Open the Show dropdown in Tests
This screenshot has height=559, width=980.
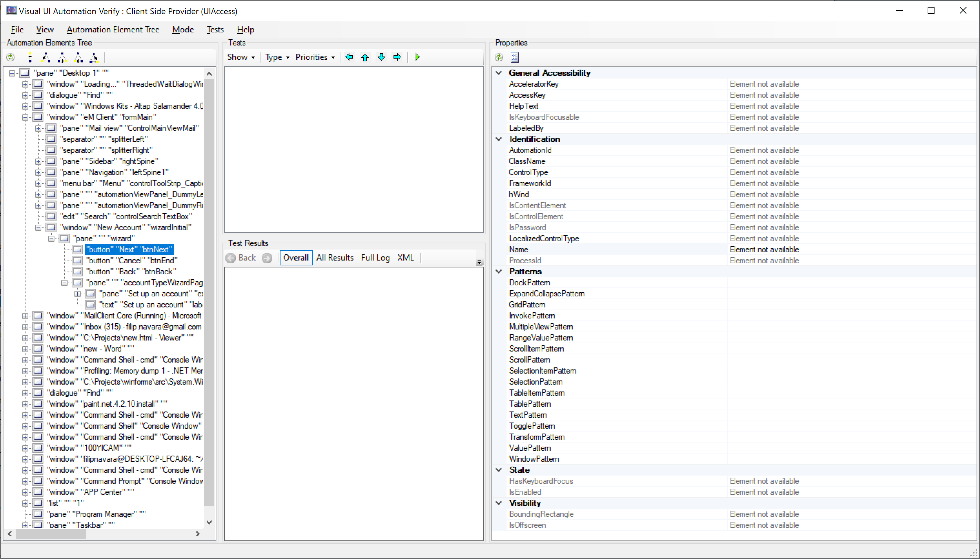point(241,57)
